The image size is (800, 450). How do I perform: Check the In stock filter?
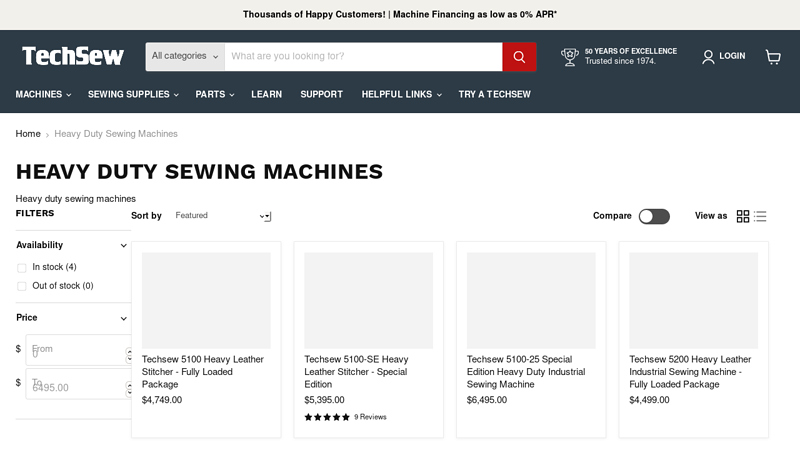[x=21, y=268]
